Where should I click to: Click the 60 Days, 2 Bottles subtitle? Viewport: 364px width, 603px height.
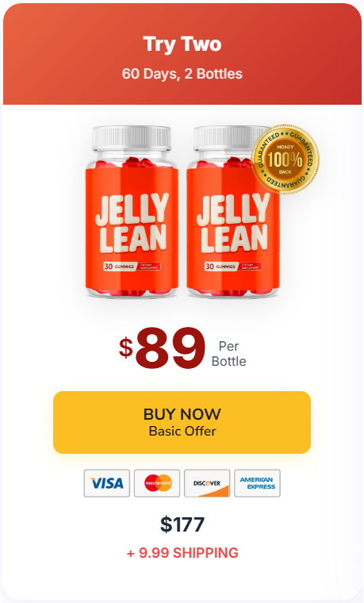(182, 74)
